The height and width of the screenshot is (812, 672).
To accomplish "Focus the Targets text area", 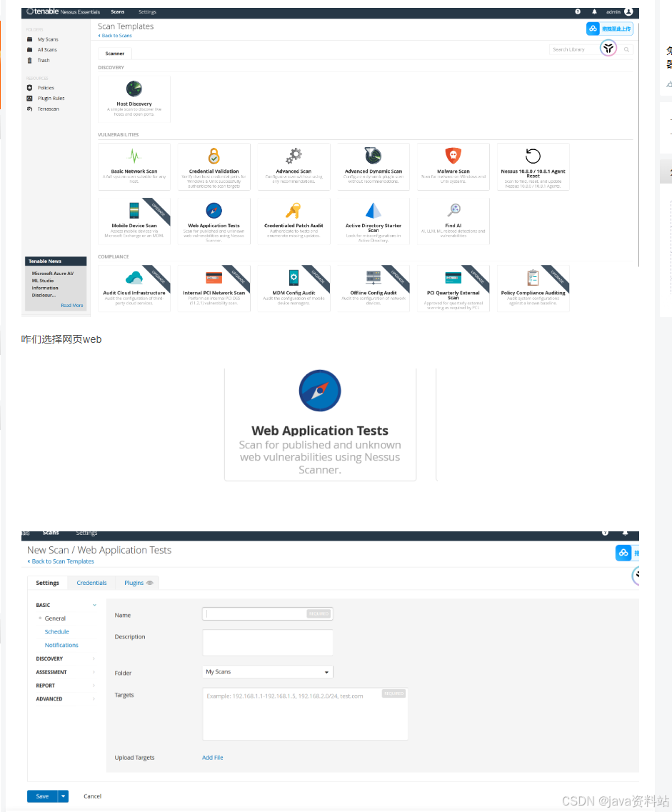I will 305,714.
